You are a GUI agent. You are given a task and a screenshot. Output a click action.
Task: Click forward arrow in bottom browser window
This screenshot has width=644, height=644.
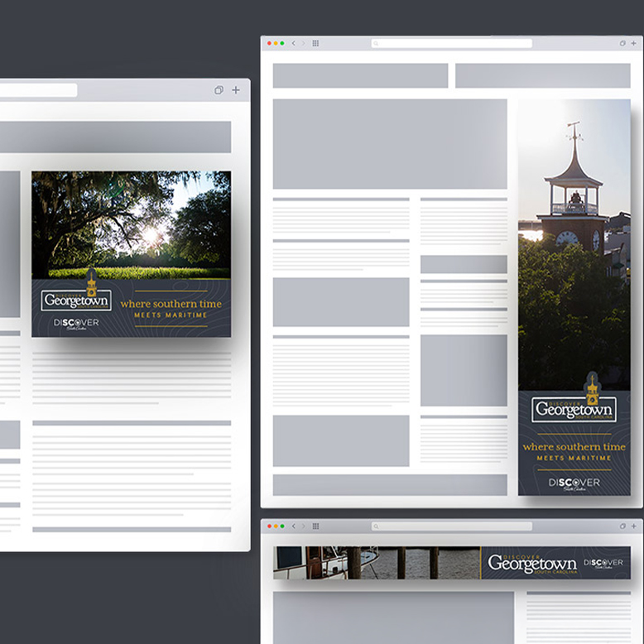click(304, 526)
